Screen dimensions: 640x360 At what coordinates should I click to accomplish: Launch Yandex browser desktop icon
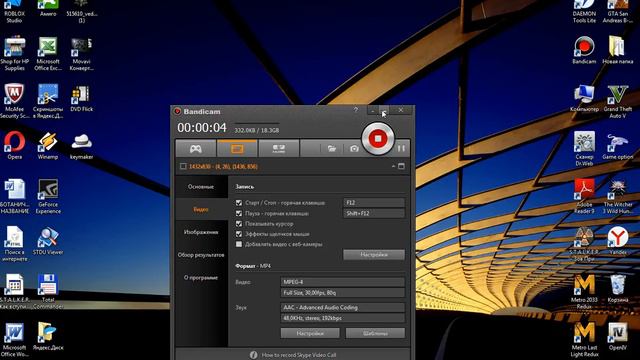[x=618, y=241]
